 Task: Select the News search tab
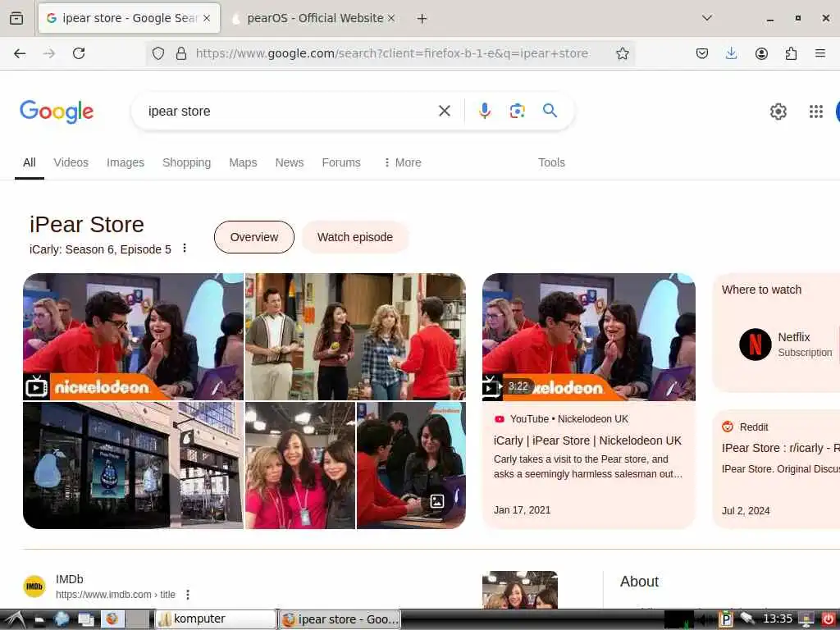point(290,162)
